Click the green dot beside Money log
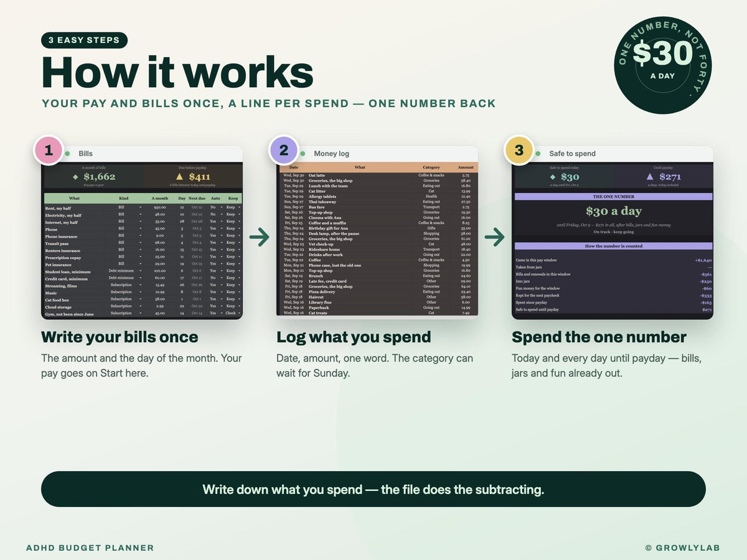This screenshot has height=560, width=747. (303, 154)
